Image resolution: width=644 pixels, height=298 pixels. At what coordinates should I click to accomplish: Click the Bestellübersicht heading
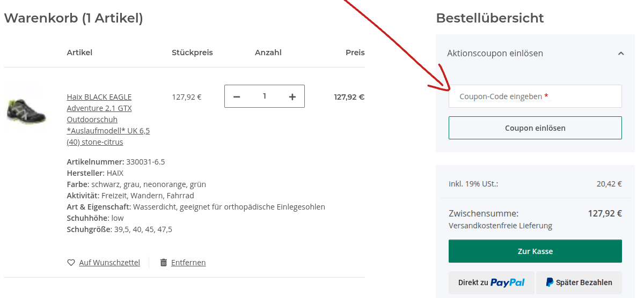[490, 18]
